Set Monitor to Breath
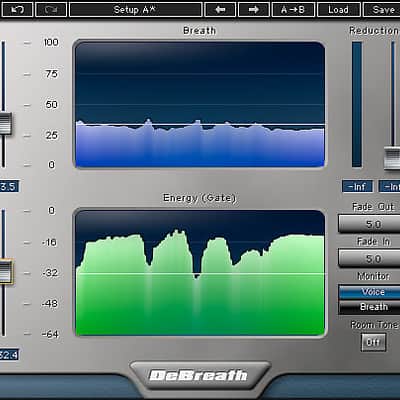The image size is (400, 400). [369, 307]
